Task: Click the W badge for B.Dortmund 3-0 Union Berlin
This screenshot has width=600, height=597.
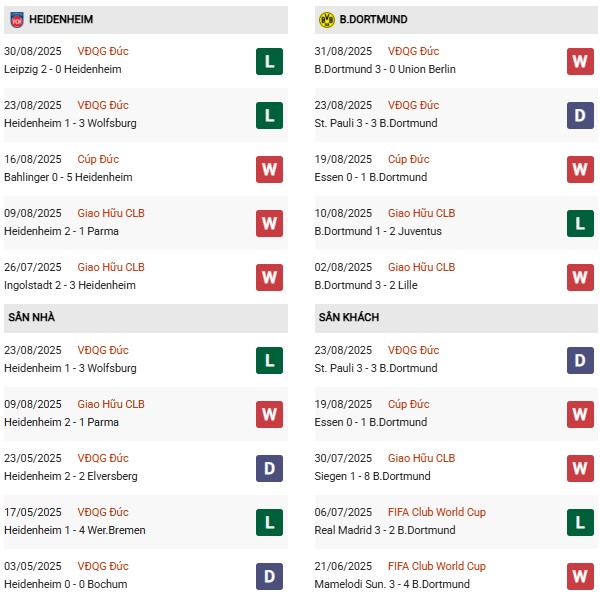Action: [x=580, y=61]
